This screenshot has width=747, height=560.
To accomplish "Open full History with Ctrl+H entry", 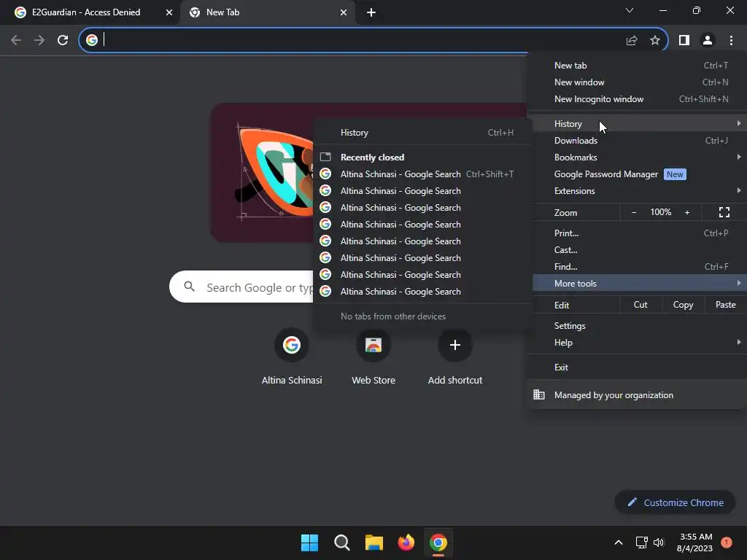I will (422, 133).
